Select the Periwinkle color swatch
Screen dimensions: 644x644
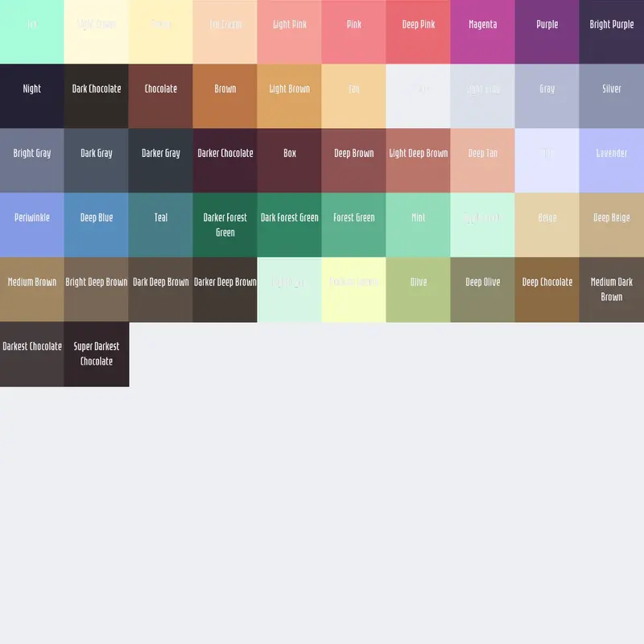(32, 225)
